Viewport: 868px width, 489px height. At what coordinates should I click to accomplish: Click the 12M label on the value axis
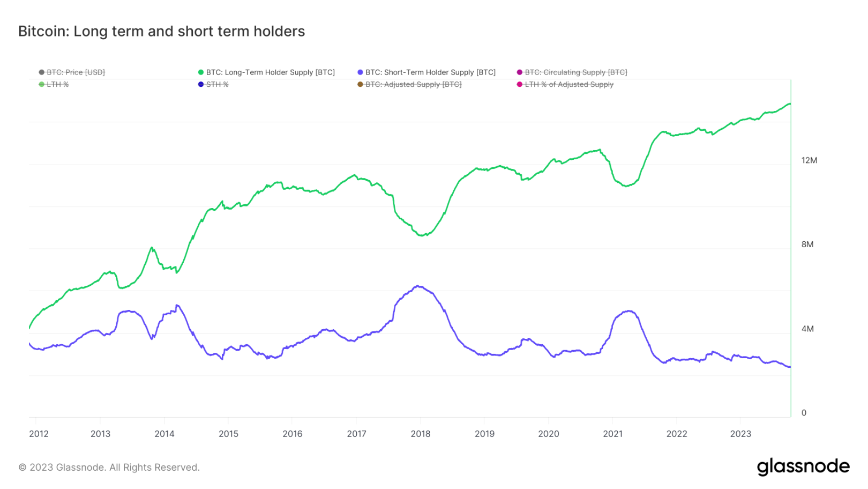tap(809, 160)
